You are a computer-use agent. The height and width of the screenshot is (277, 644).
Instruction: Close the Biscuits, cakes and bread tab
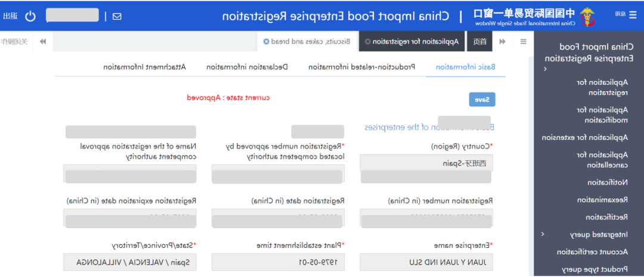click(x=265, y=42)
